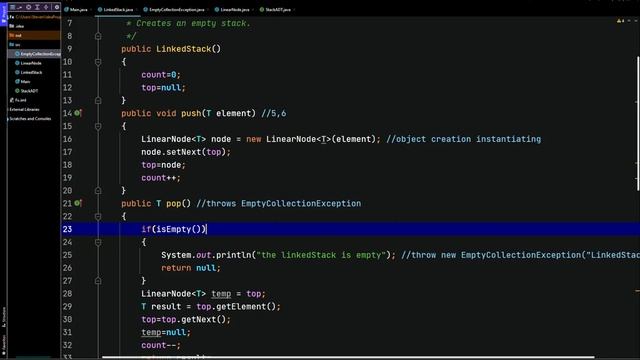Viewport: 640px width, 360px height.
Task: Click Select Opened File target icon
Action: (29, 7)
